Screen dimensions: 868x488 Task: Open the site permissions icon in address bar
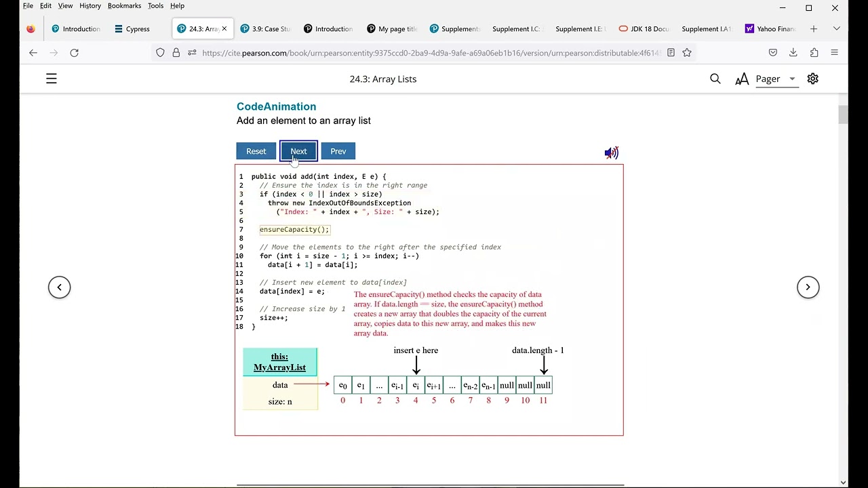[192, 53]
